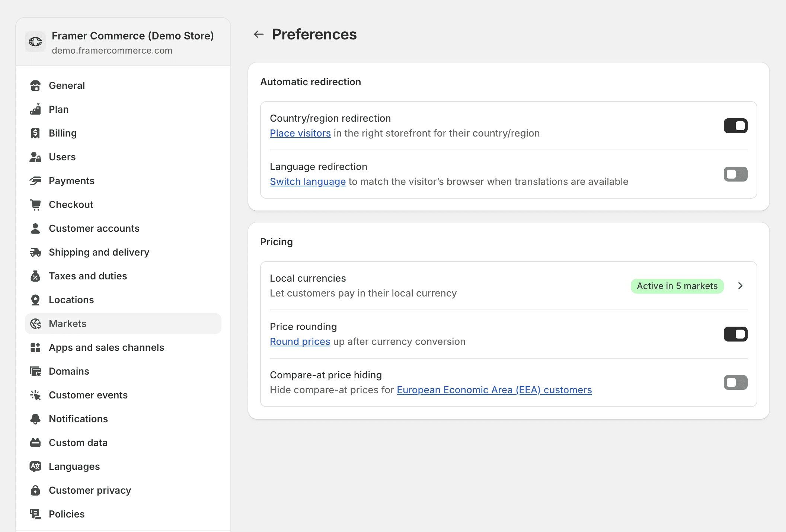Enable Compare-at price hiding toggle

point(735,382)
